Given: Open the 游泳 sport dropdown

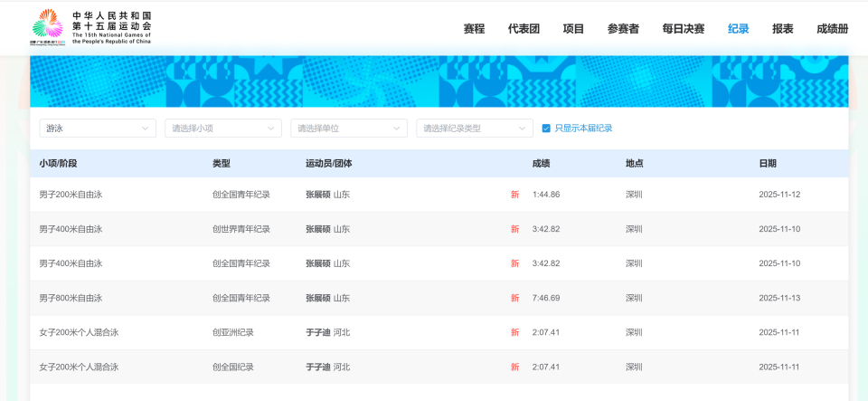Looking at the screenshot, I should 98,129.
